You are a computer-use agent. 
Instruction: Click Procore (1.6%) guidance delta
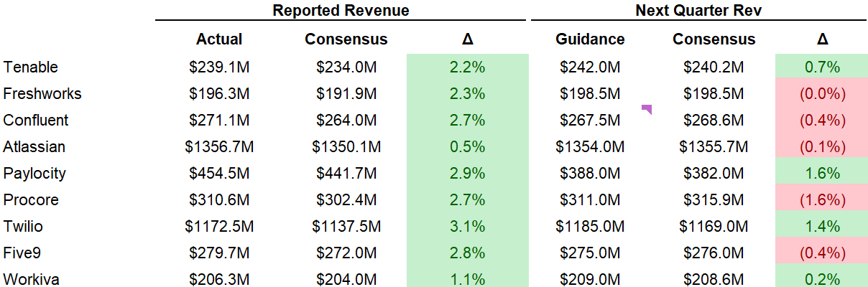coord(822,199)
